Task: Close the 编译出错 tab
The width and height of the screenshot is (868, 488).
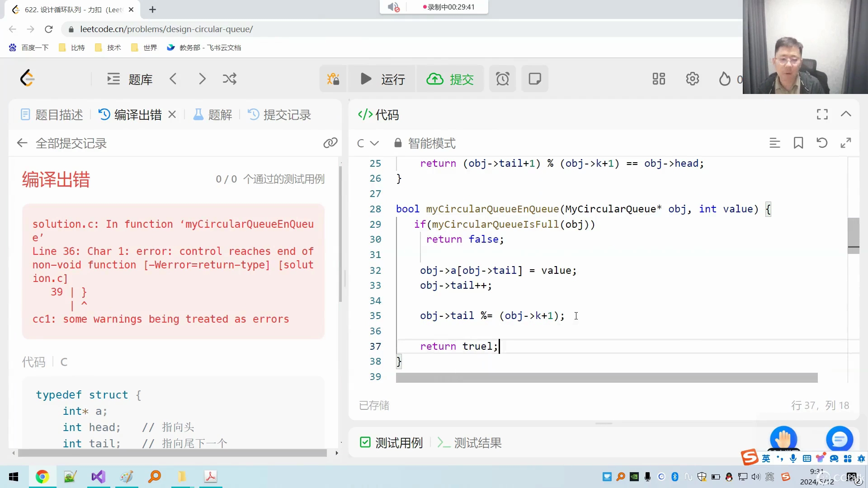Action: (172, 115)
